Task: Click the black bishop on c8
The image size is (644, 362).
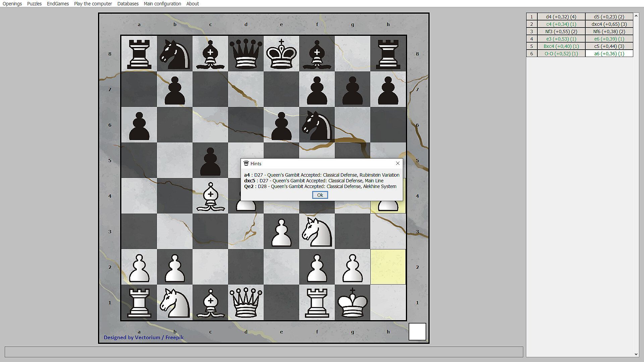Action: [x=210, y=54]
